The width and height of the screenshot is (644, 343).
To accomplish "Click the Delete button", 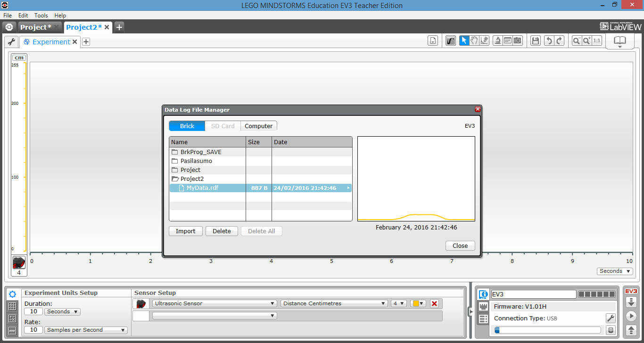I will click(x=222, y=231).
